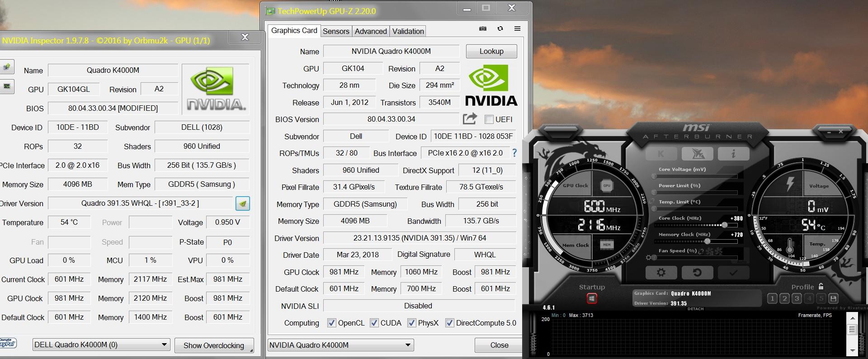The image size is (868, 359).
Task: Close NVIDIA Inspector window
Action: tap(245, 37)
